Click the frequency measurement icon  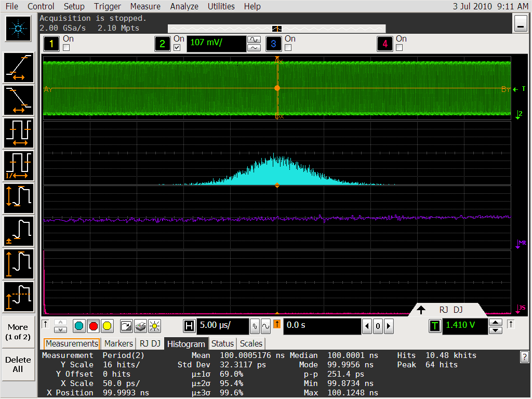19,165
